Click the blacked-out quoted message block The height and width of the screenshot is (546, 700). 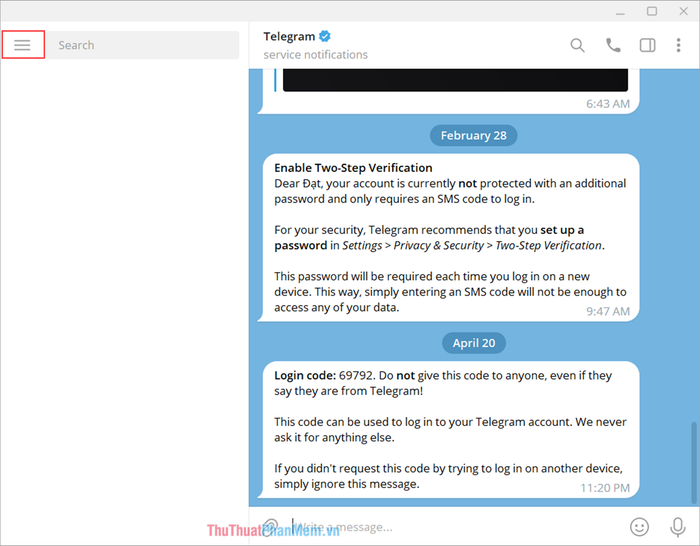pos(455,80)
